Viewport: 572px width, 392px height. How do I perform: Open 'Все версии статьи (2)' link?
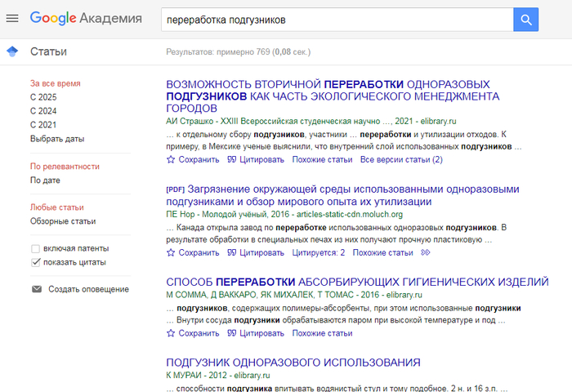coord(401,160)
